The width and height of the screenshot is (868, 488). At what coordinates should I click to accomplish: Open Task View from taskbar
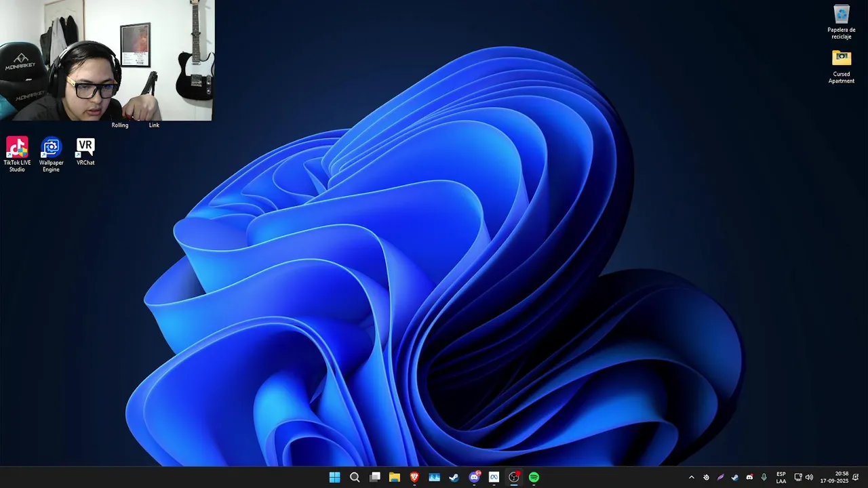374,477
